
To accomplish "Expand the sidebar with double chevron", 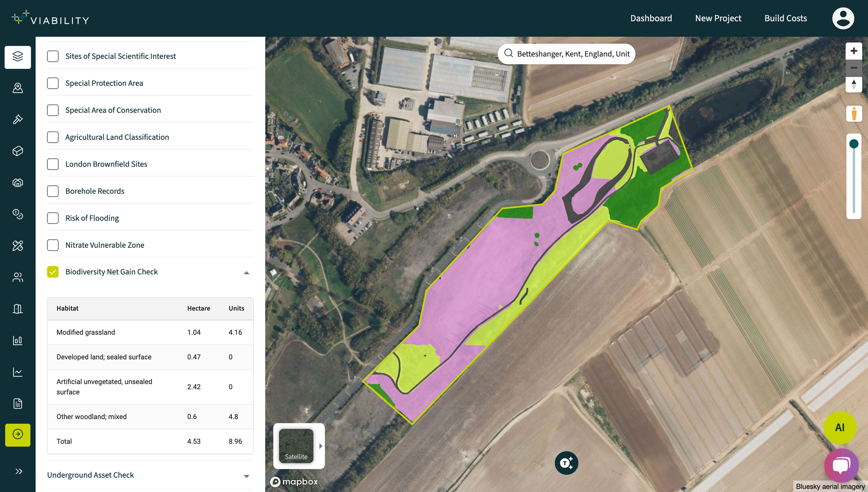I will pyautogui.click(x=19, y=471).
